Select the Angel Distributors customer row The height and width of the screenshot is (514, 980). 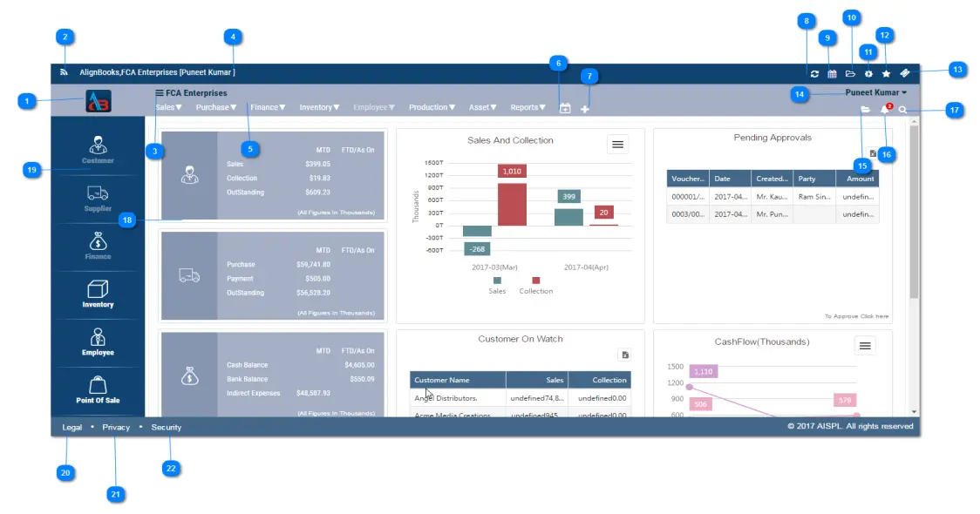pyautogui.click(x=520, y=398)
